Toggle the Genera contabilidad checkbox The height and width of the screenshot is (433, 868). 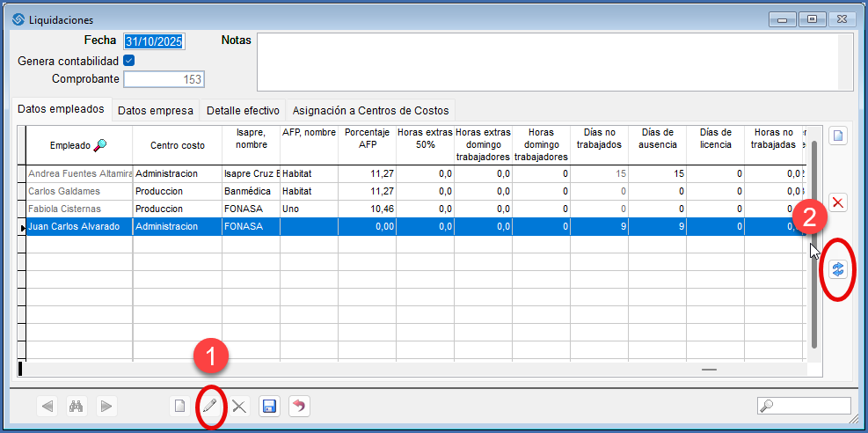click(129, 61)
